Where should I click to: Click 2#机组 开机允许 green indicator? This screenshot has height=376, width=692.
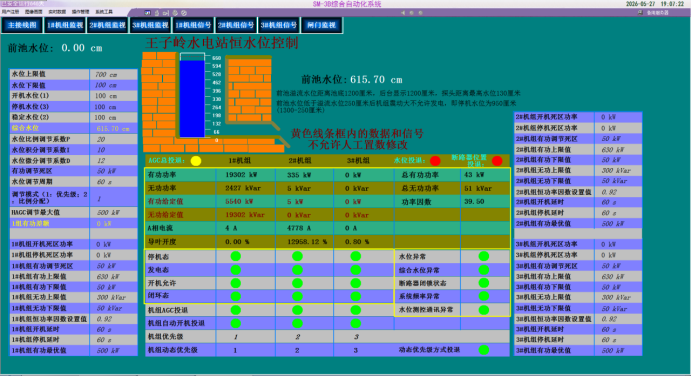click(x=297, y=283)
